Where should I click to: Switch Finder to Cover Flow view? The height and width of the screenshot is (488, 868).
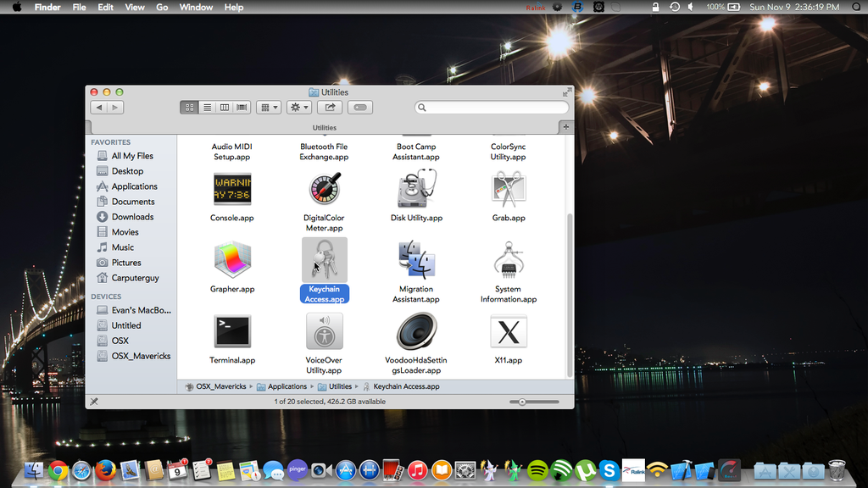click(x=242, y=108)
